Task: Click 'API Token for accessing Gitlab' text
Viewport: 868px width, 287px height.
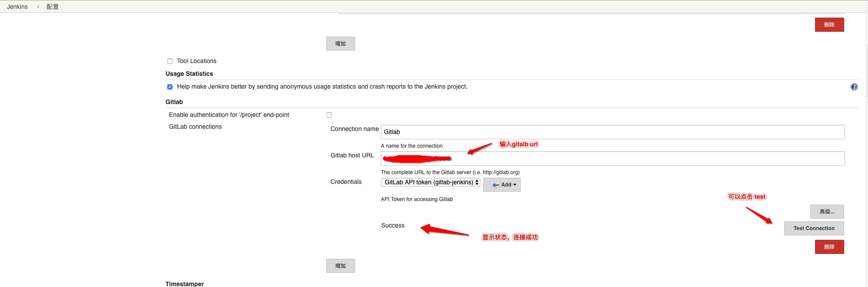Action: coord(417,199)
